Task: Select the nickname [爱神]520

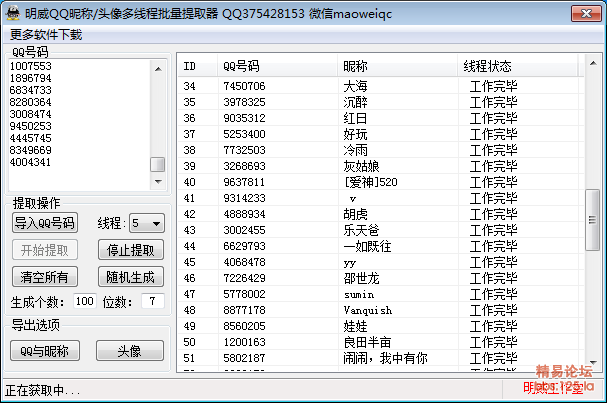Action: tap(371, 182)
